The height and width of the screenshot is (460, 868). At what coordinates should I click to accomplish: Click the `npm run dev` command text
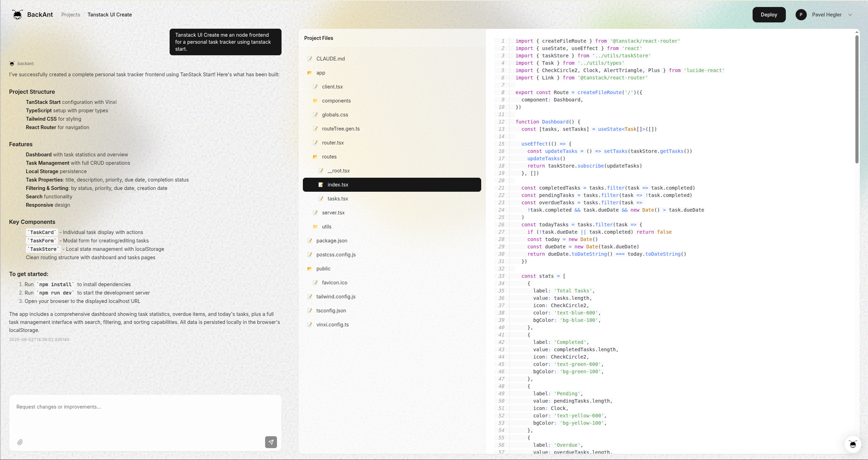click(x=56, y=293)
